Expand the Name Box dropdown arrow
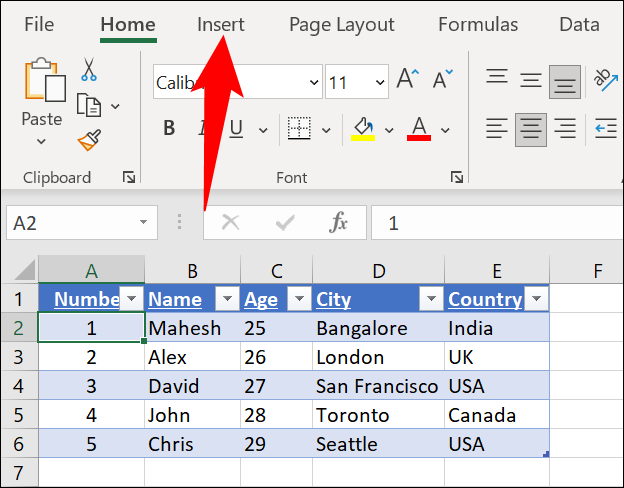Viewport: 624px width, 488px height. coord(144,222)
